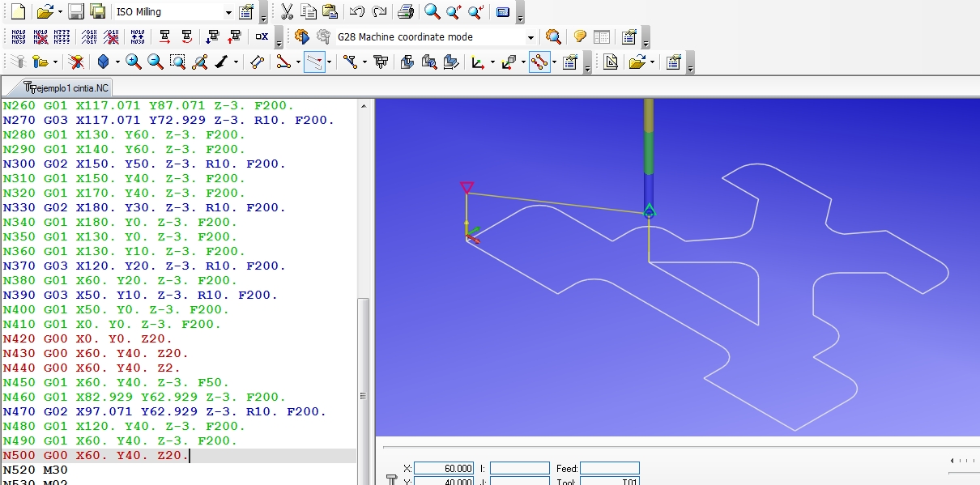Print the NC program
This screenshot has height=485, width=980.
pyautogui.click(x=407, y=12)
